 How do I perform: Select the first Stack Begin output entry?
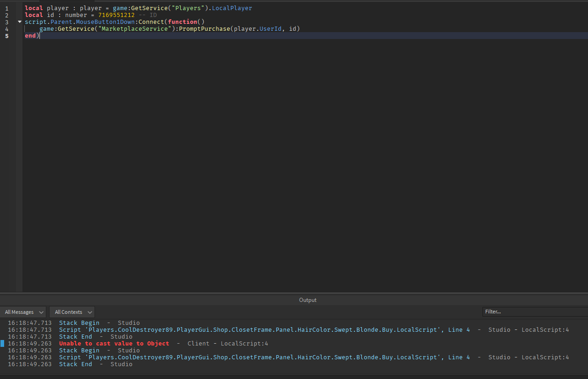[79, 323]
